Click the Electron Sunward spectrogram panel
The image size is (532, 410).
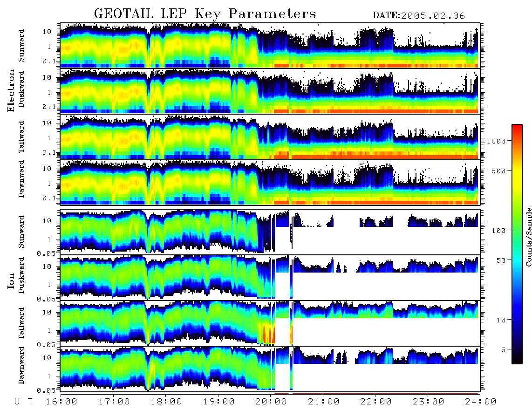tap(270, 46)
